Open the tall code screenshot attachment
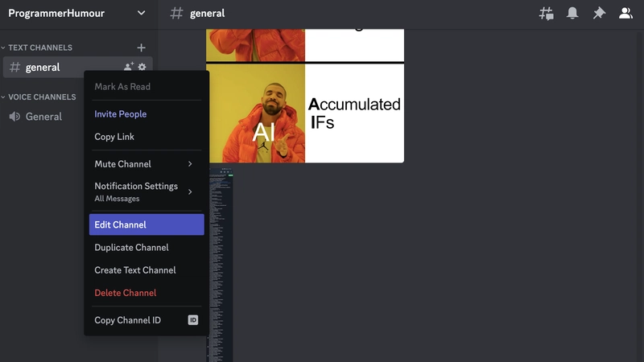 point(221,265)
